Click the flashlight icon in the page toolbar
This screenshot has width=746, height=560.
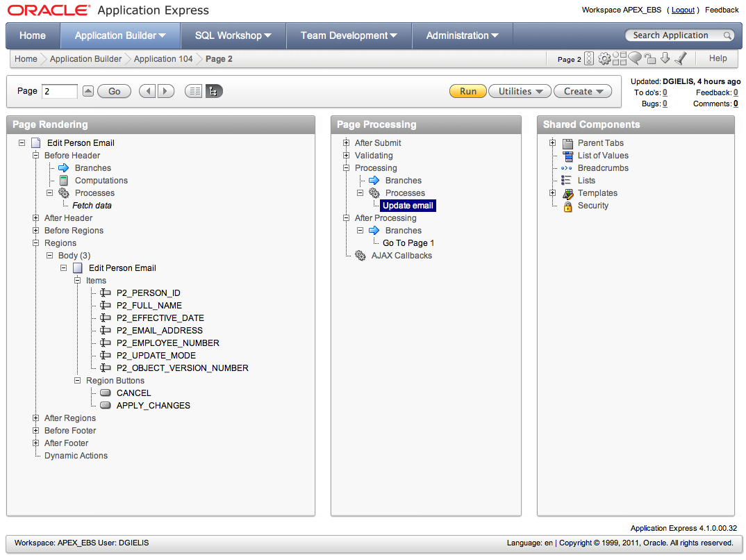pyautogui.click(x=681, y=58)
